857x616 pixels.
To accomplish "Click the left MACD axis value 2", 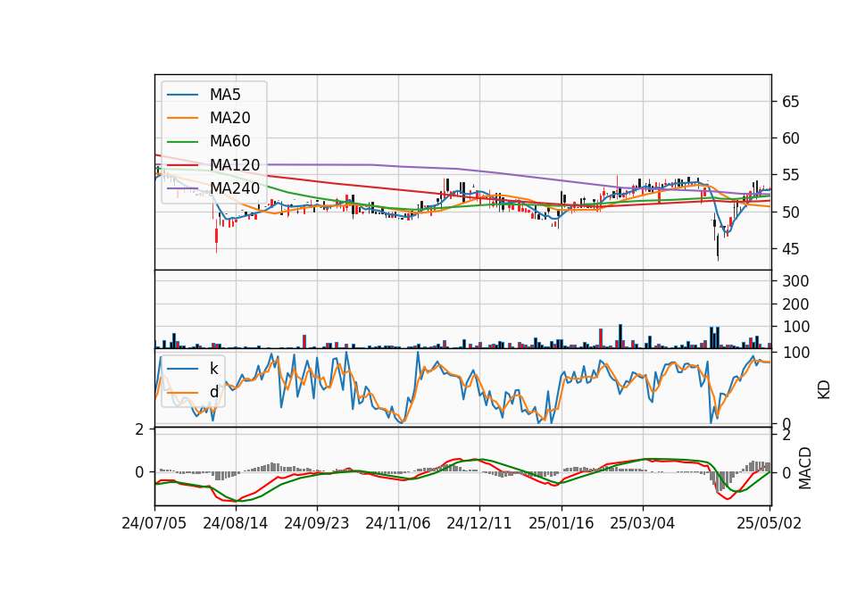I will click(x=139, y=429).
